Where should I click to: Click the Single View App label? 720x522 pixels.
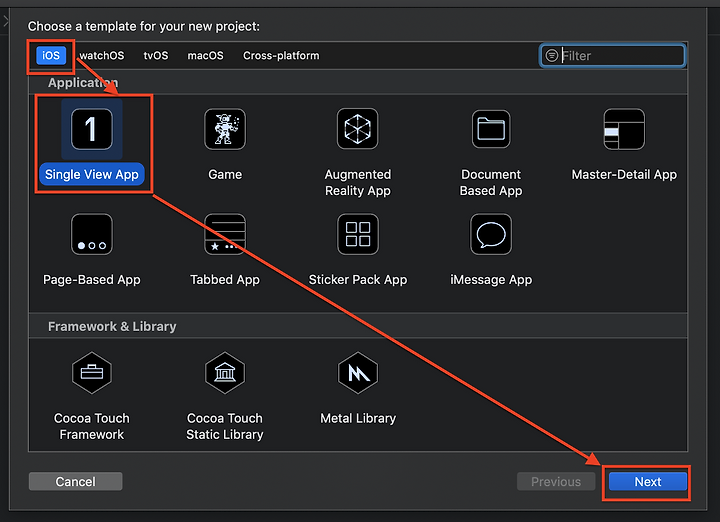point(92,174)
